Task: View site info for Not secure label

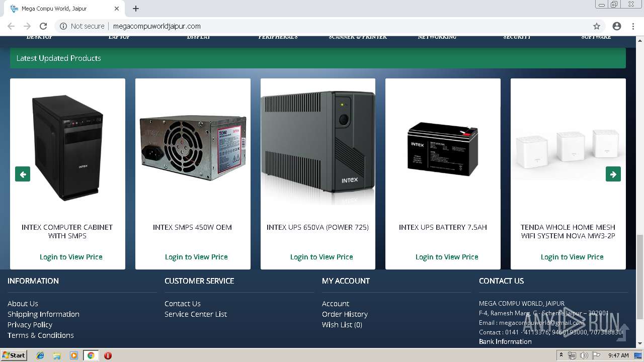Action: pyautogui.click(x=83, y=26)
